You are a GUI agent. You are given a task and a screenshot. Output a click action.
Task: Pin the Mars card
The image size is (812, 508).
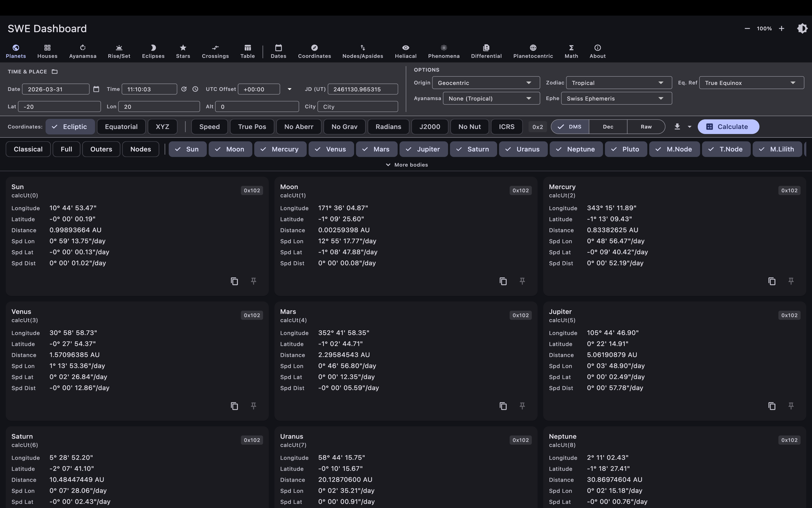coord(522,406)
